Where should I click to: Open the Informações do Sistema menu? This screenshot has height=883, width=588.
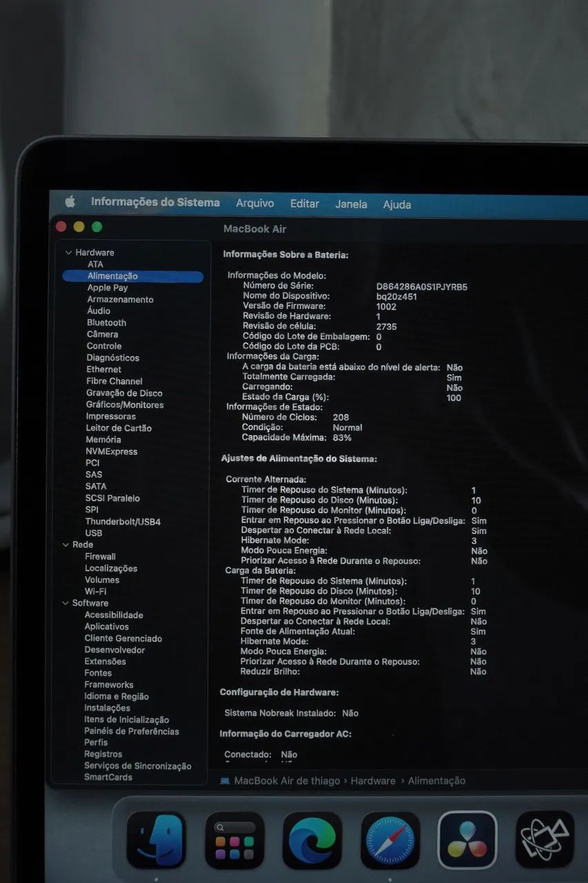(155, 202)
